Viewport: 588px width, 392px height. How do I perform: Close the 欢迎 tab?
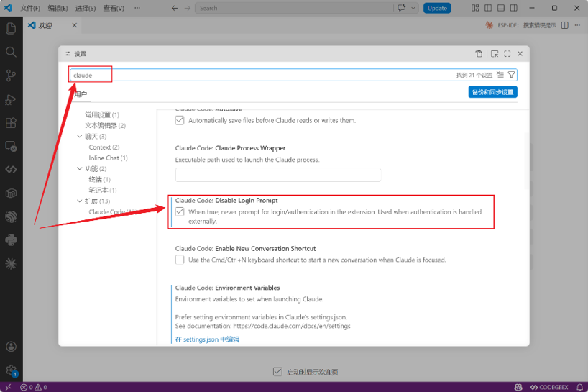[74, 25]
